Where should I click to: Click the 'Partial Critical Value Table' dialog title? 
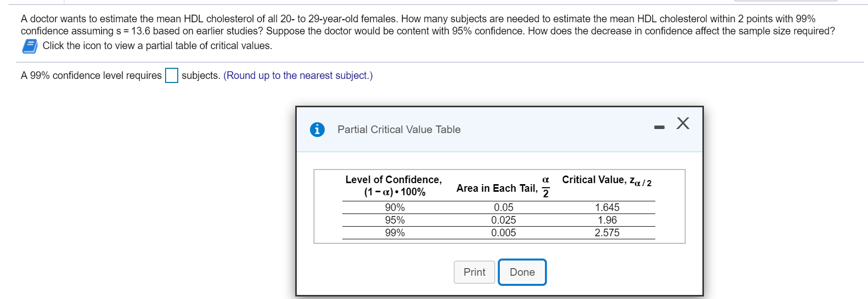(x=399, y=130)
